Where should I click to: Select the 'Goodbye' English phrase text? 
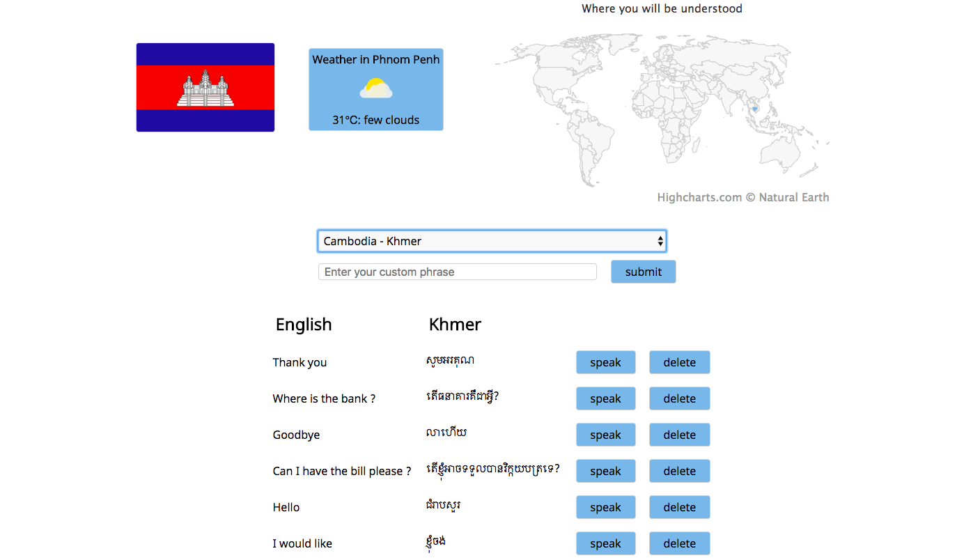pos(296,435)
